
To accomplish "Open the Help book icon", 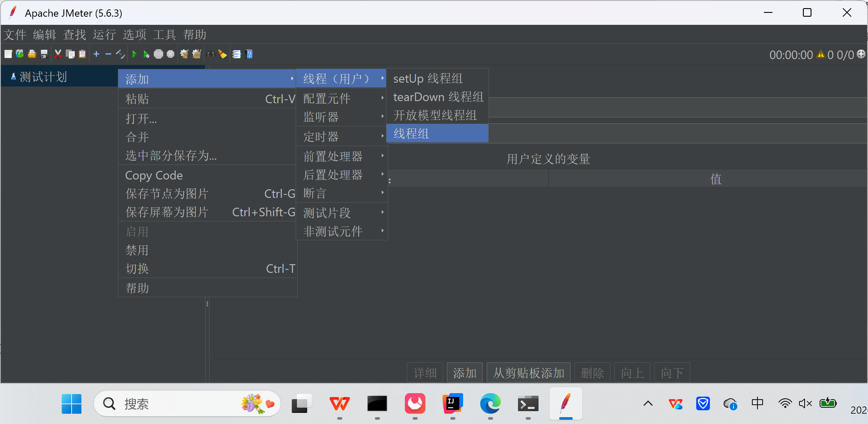I will pyautogui.click(x=249, y=54).
